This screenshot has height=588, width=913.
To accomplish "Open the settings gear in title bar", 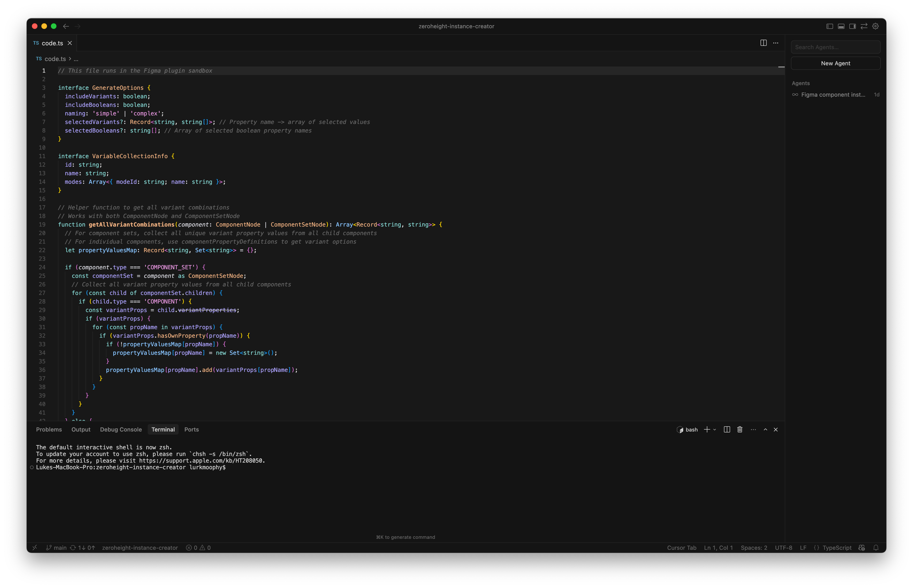I will tap(875, 26).
